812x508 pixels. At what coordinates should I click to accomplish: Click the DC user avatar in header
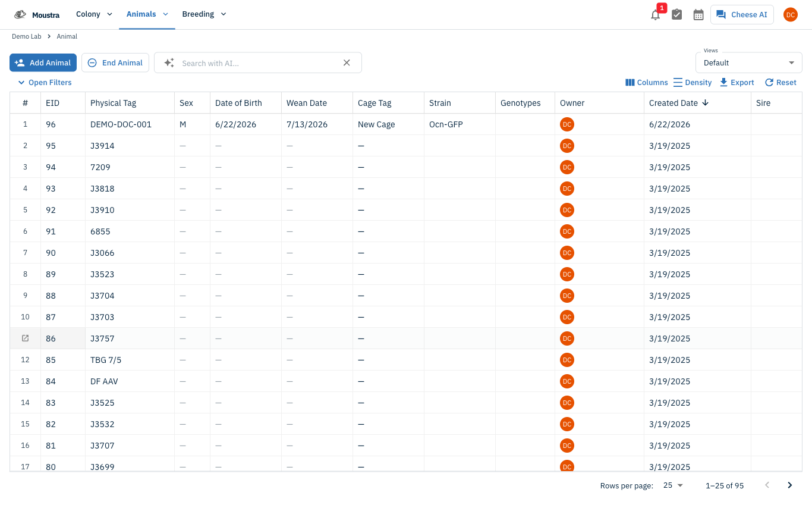[x=790, y=15]
